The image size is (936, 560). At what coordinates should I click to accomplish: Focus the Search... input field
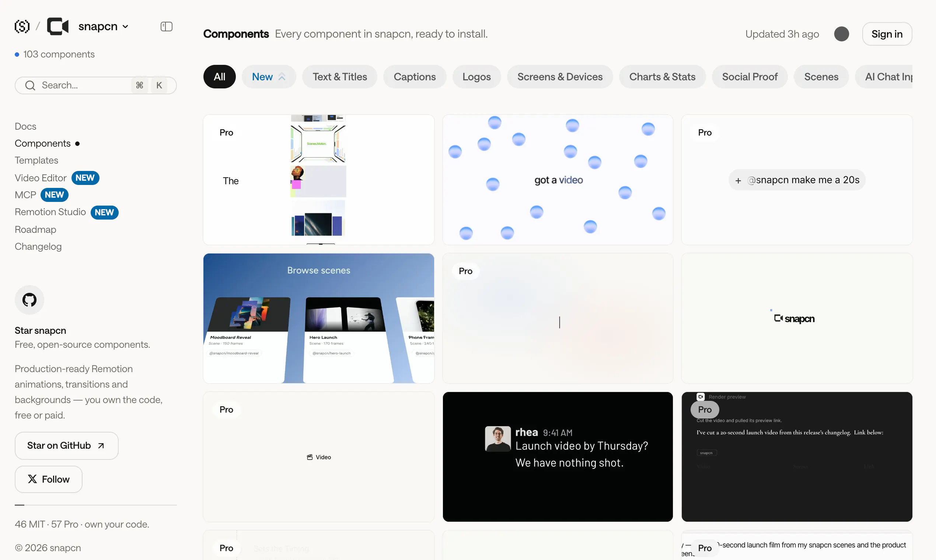tap(95, 85)
